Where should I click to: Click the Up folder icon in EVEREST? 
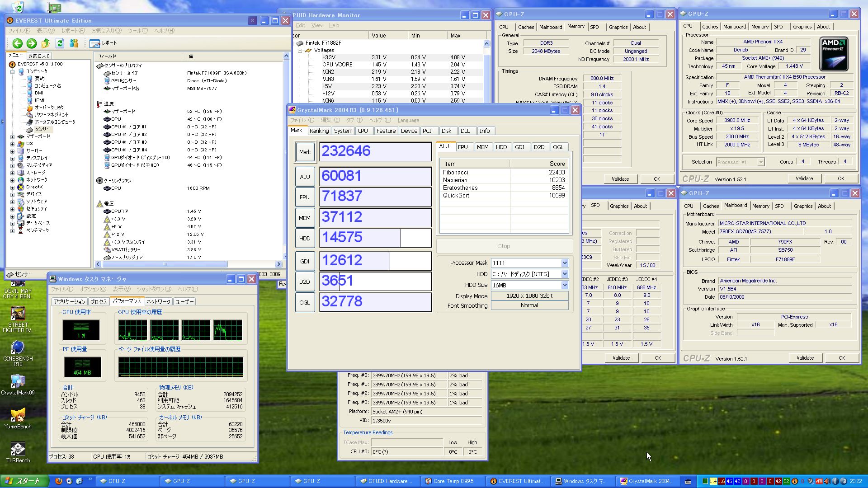pyautogui.click(x=46, y=43)
